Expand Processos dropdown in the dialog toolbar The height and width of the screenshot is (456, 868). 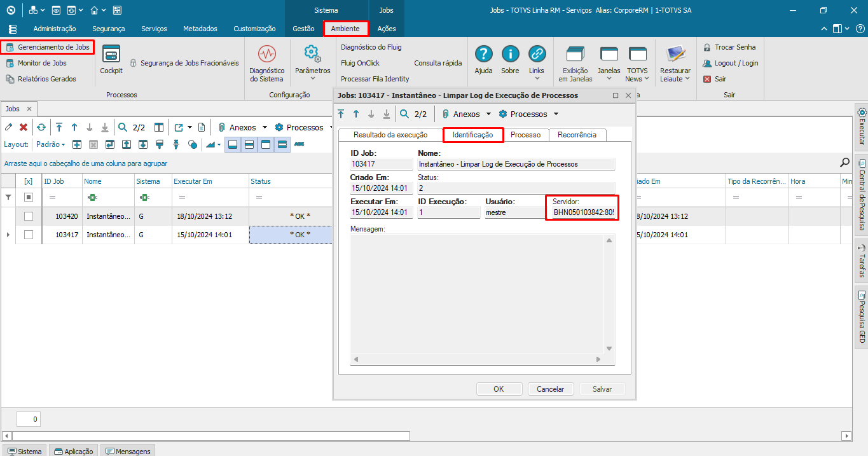(556, 114)
